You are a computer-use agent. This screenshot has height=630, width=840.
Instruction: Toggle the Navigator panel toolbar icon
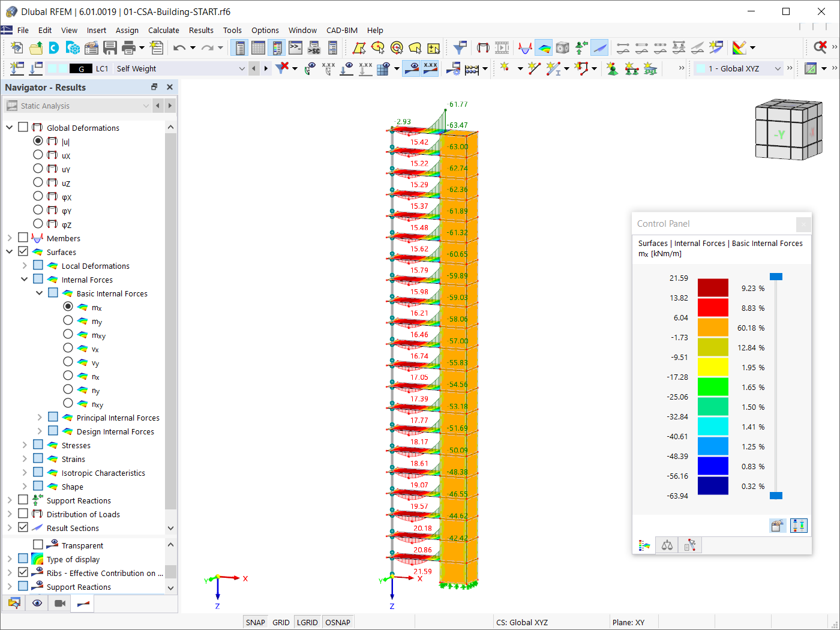coord(239,47)
